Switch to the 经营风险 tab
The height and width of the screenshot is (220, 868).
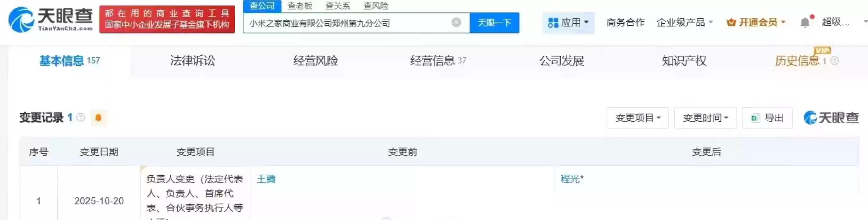click(316, 61)
